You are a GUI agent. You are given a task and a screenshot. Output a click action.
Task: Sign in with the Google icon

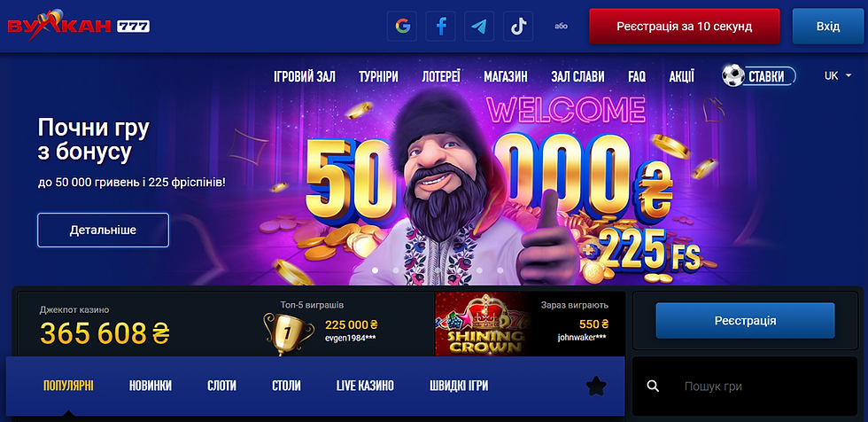point(402,26)
